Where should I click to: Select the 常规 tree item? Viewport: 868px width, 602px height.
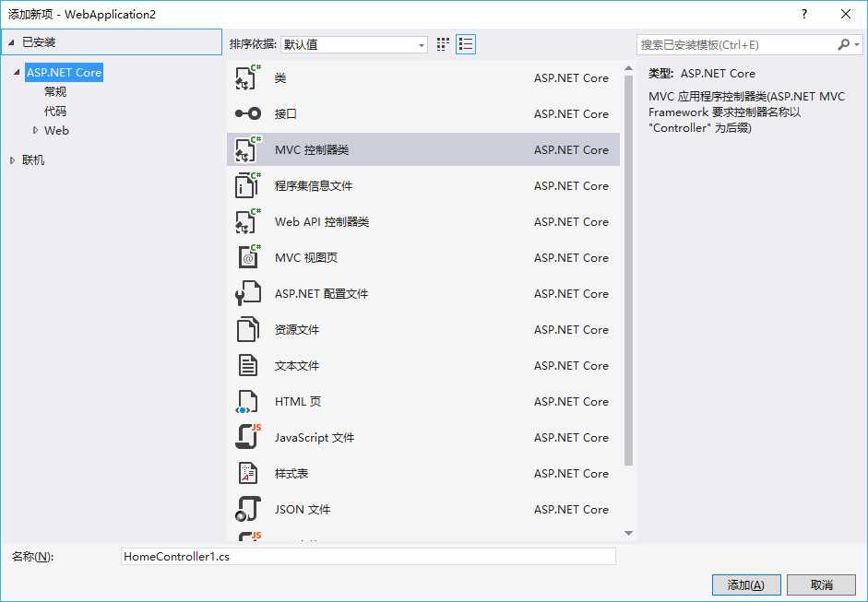click(55, 91)
